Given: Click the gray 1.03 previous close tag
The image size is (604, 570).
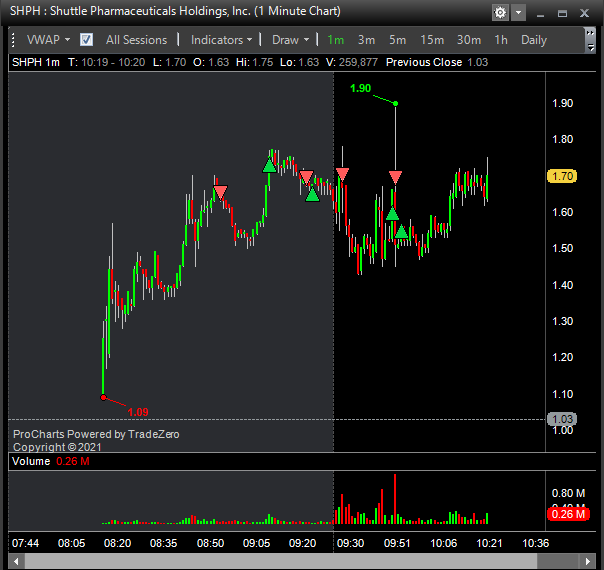Looking at the screenshot, I should tap(562, 419).
